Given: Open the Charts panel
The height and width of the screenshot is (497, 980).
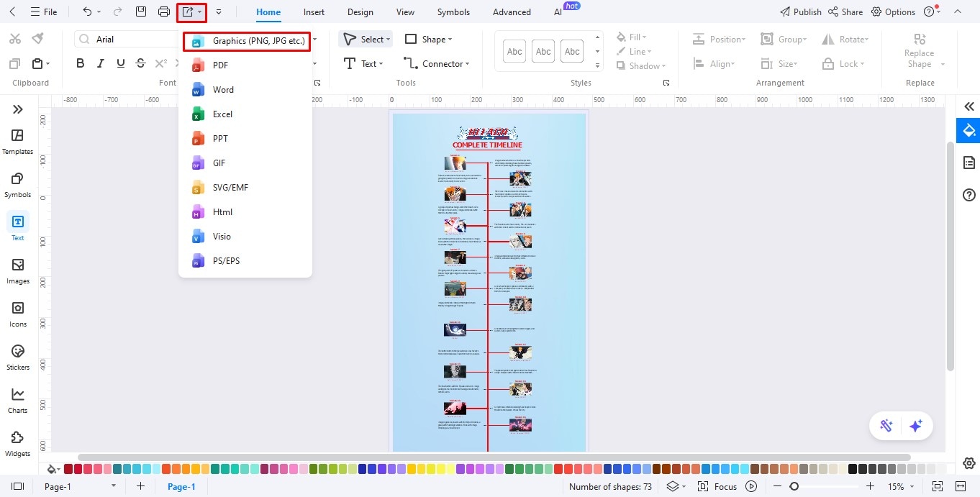Looking at the screenshot, I should [17, 401].
